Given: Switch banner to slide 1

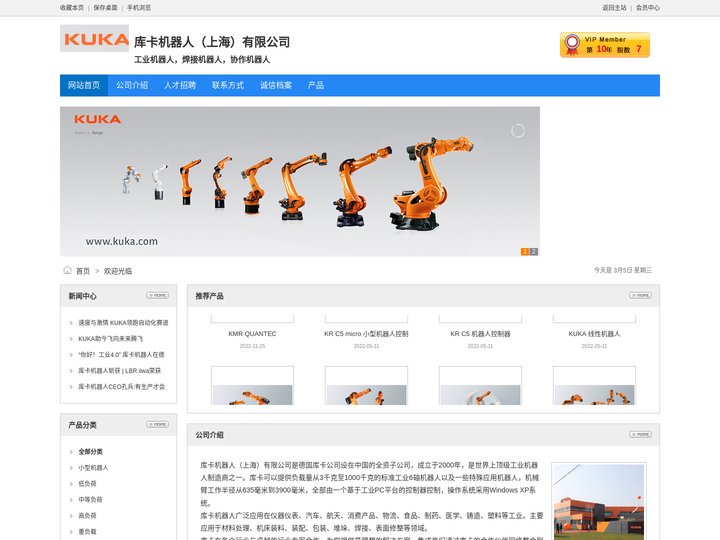Looking at the screenshot, I should (525, 252).
